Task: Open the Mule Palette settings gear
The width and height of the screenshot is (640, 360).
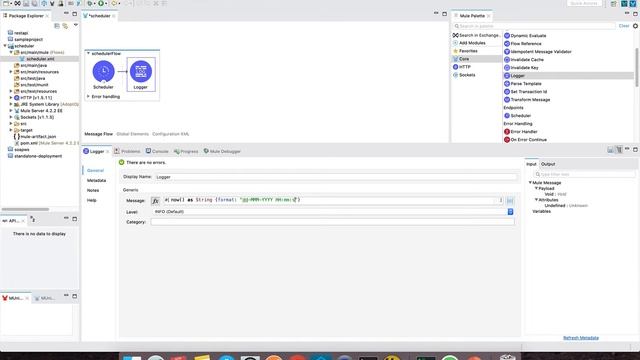Action: pyautogui.click(x=635, y=26)
